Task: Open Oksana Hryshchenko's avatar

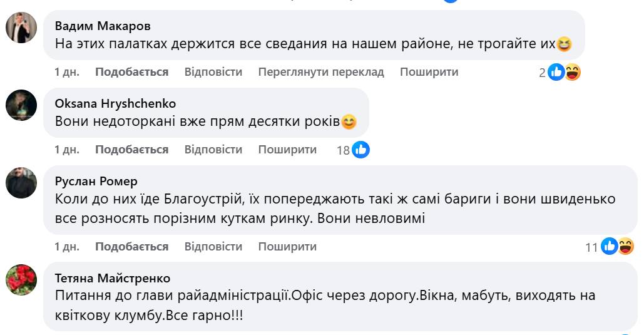Action: click(x=21, y=105)
